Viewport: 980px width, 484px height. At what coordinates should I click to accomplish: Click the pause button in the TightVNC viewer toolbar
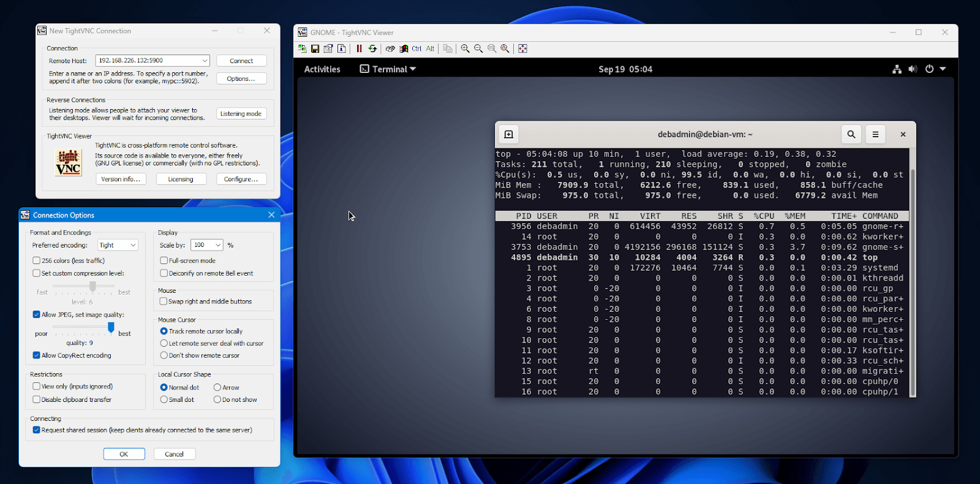[359, 49]
